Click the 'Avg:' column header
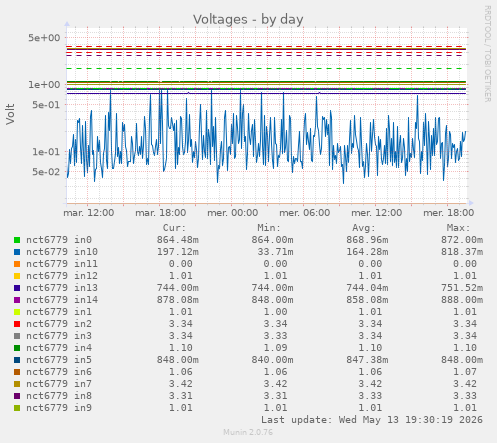This screenshot has height=443, width=497. point(364,228)
